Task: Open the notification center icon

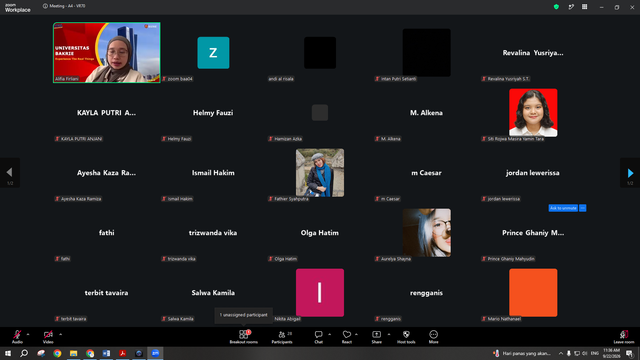Action: coord(629,353)
